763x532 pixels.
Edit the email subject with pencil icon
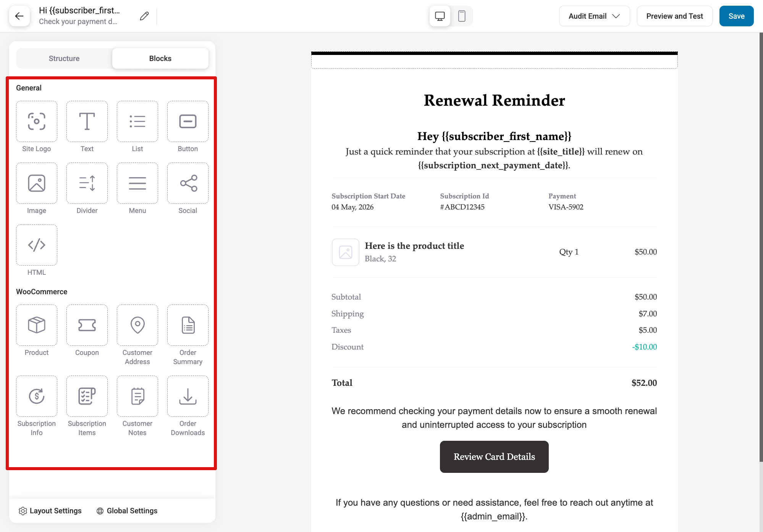coord(144,16)
